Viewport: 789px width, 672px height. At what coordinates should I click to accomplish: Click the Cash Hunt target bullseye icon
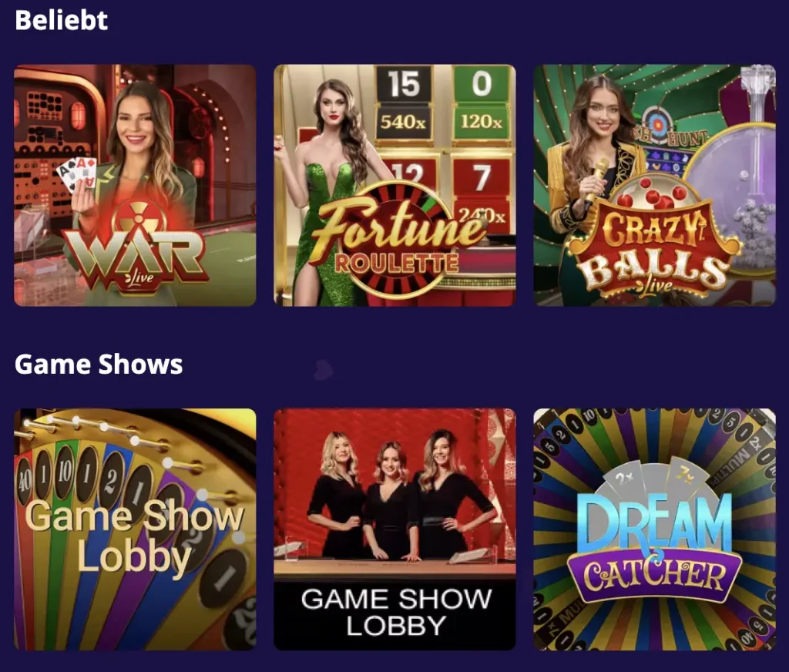(x=656, y=123)
